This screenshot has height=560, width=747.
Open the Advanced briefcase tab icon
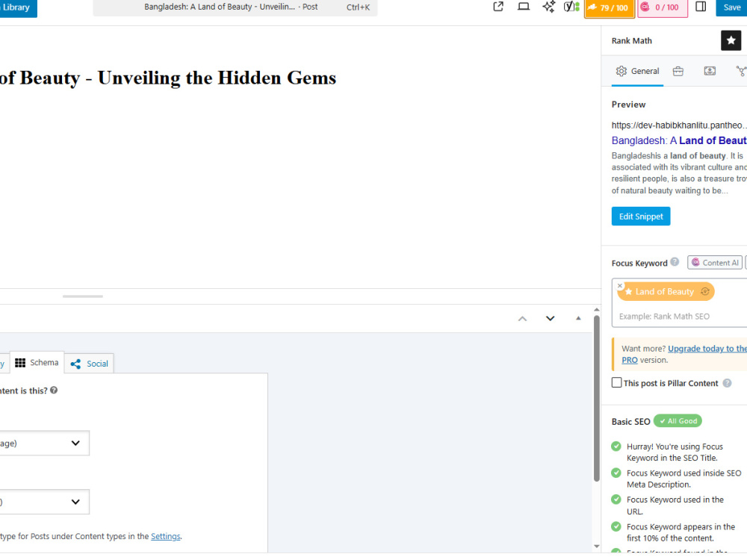678,72
